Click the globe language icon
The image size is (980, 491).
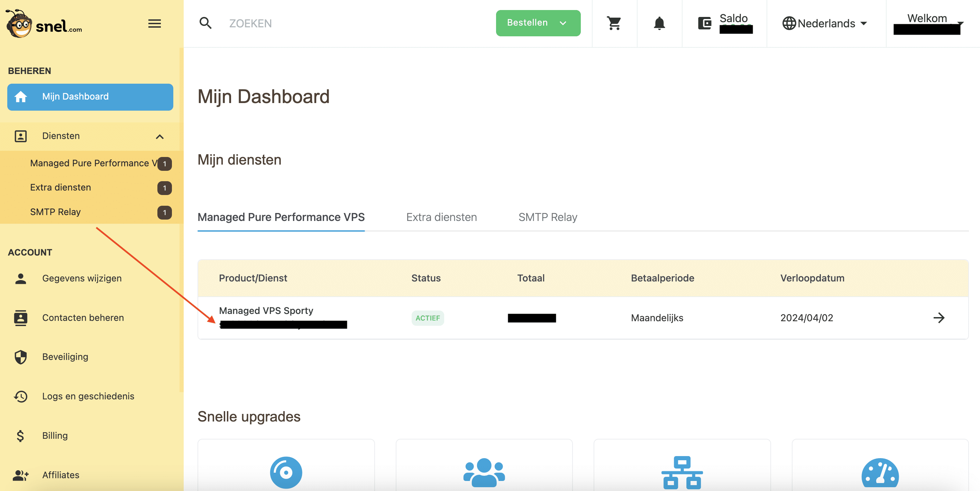789,23
